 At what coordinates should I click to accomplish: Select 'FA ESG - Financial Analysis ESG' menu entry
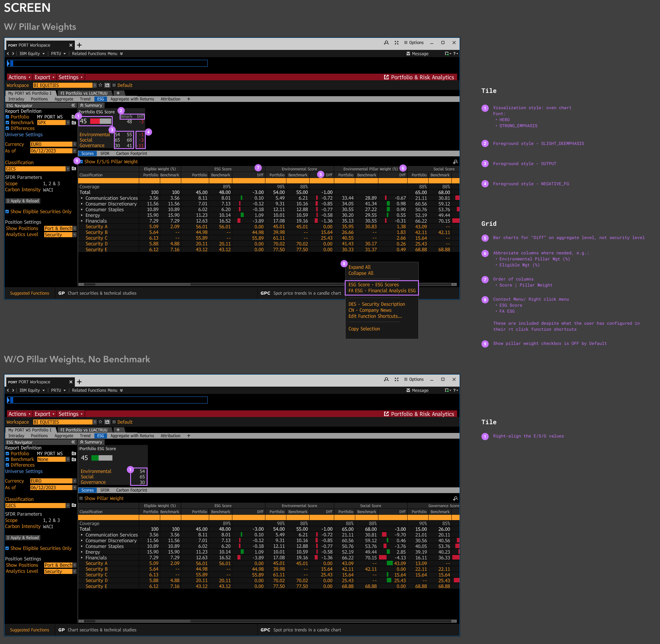click(x=382, y=290)
